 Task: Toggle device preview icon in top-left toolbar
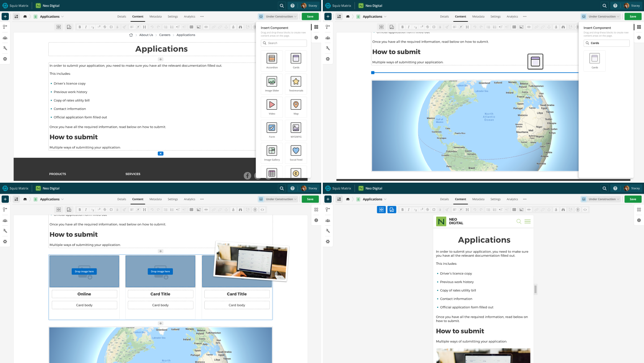click(x=69, y=27)
